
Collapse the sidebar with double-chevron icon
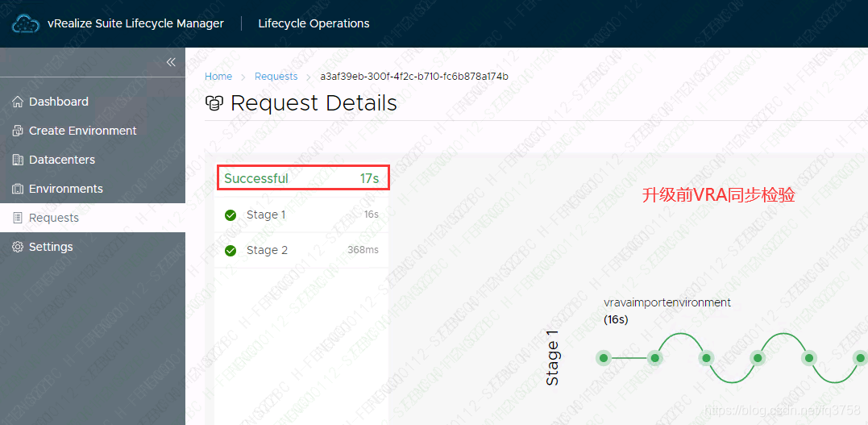171,62
